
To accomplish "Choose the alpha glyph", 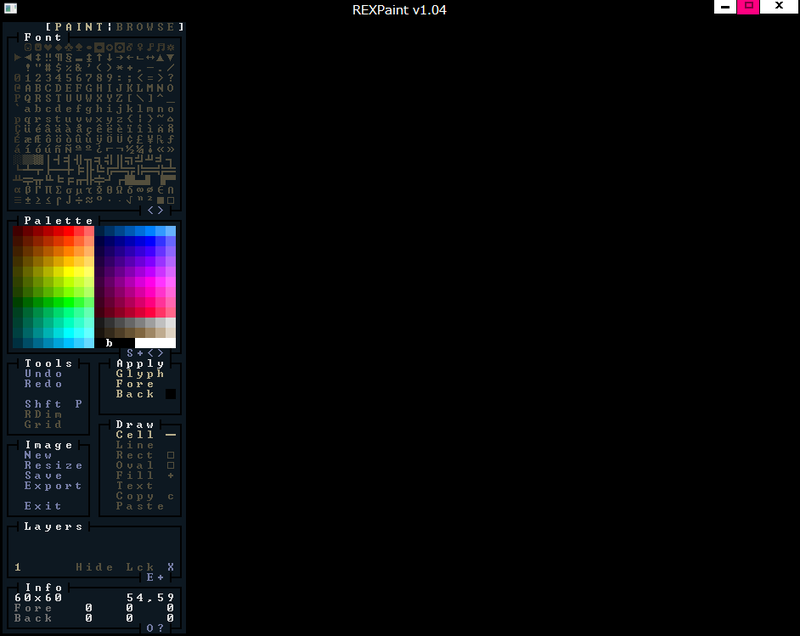I will 17,190.
